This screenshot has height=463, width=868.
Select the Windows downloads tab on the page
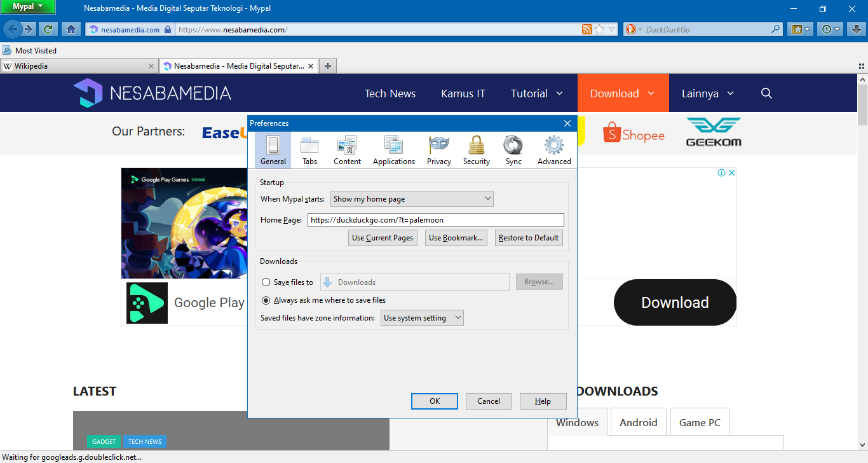tap(577, 422)
